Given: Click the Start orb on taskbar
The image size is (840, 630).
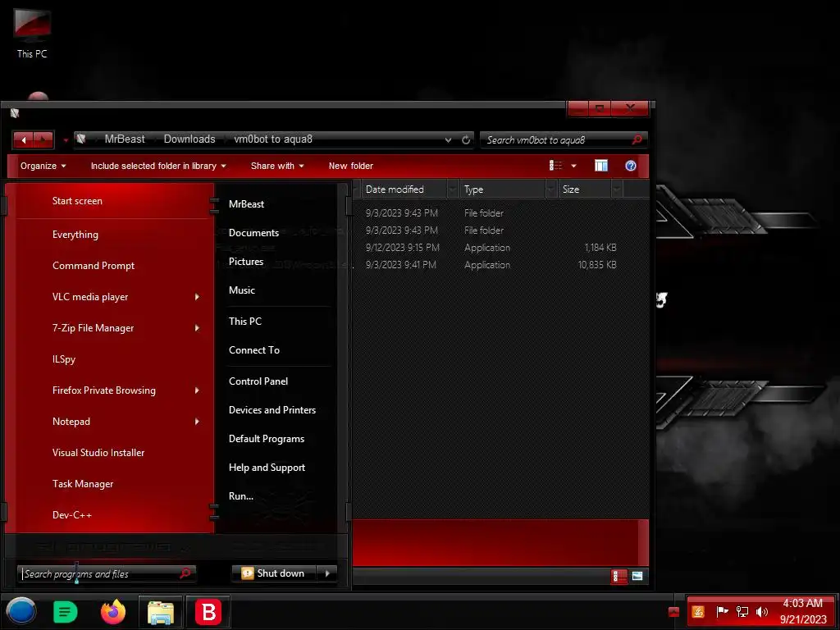Looking at the screenshot, I should click(x=21, y=612).
